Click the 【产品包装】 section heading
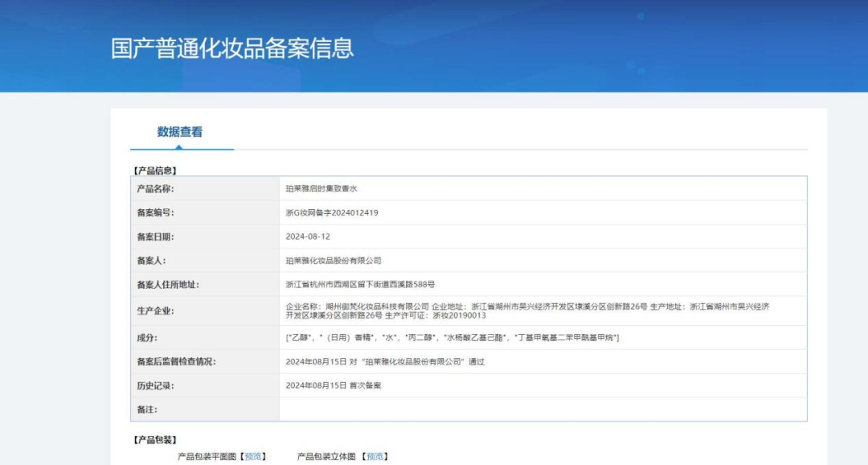The width and height of the screenshot is (868, 465). 154,439
